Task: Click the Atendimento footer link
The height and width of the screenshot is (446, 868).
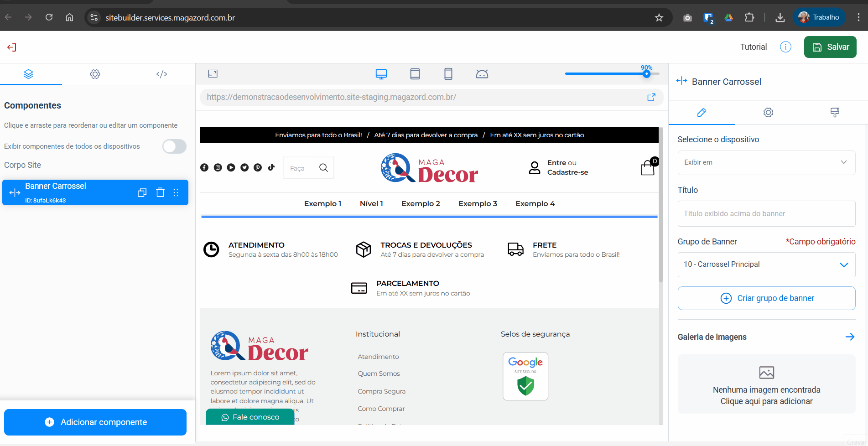Action: [378, 357]
